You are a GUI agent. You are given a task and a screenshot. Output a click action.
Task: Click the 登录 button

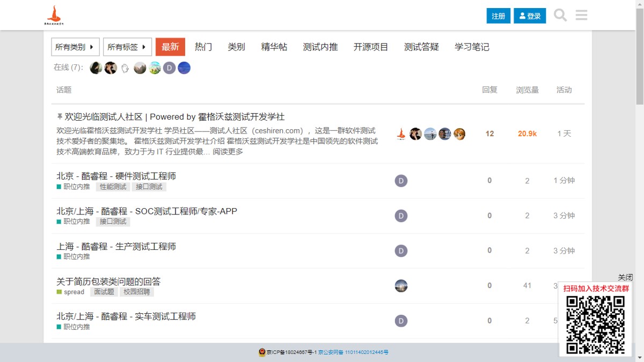530,16
